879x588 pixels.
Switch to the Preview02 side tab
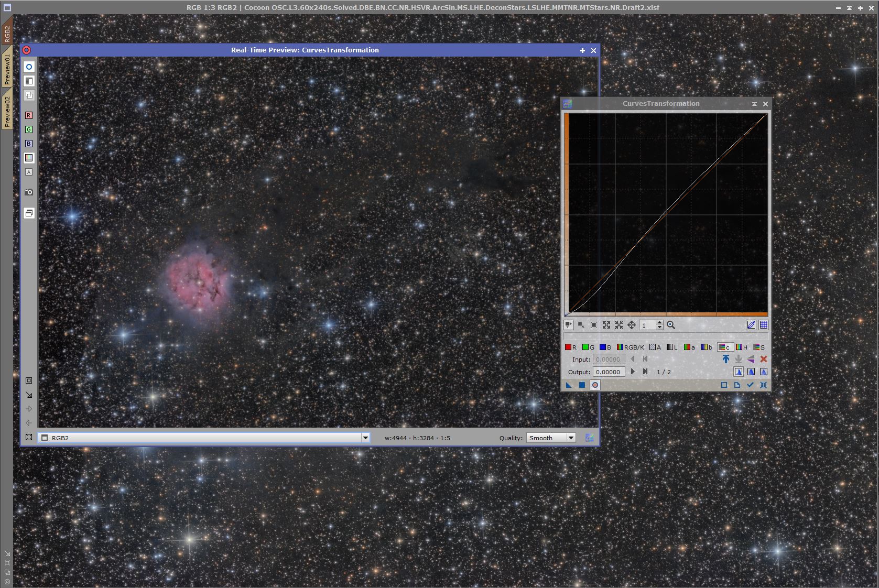[x=7, y=112]
